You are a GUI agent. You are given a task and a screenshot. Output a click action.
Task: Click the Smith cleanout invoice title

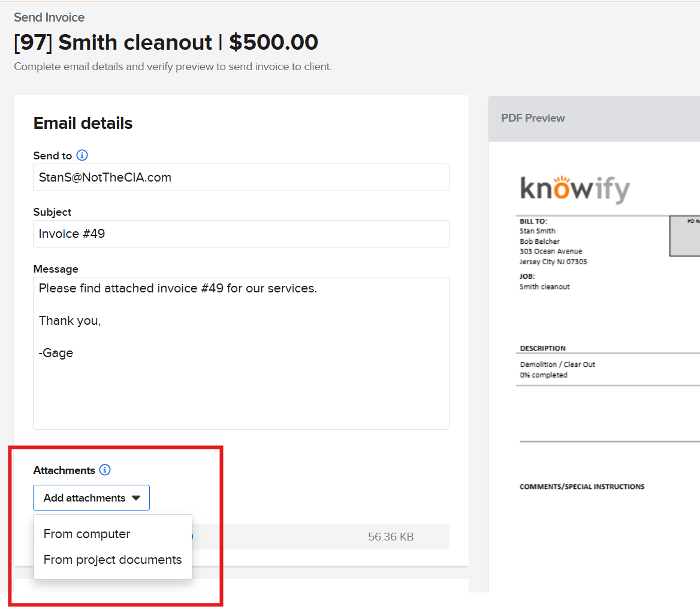coord(166,43)
